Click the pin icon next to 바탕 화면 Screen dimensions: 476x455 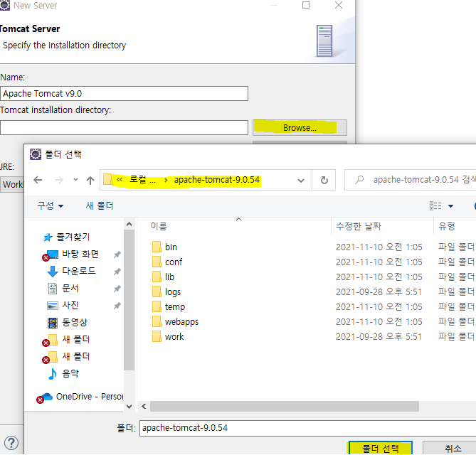pos(117,255)
